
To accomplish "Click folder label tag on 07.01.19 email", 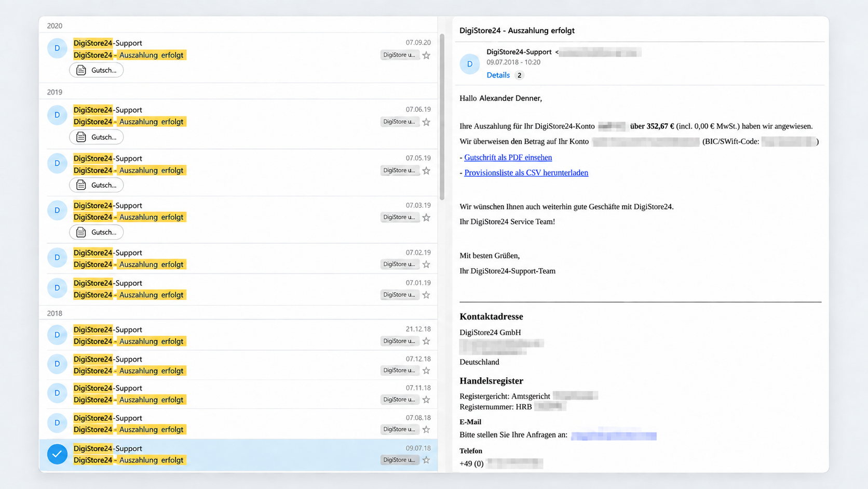I will [400, 295].
